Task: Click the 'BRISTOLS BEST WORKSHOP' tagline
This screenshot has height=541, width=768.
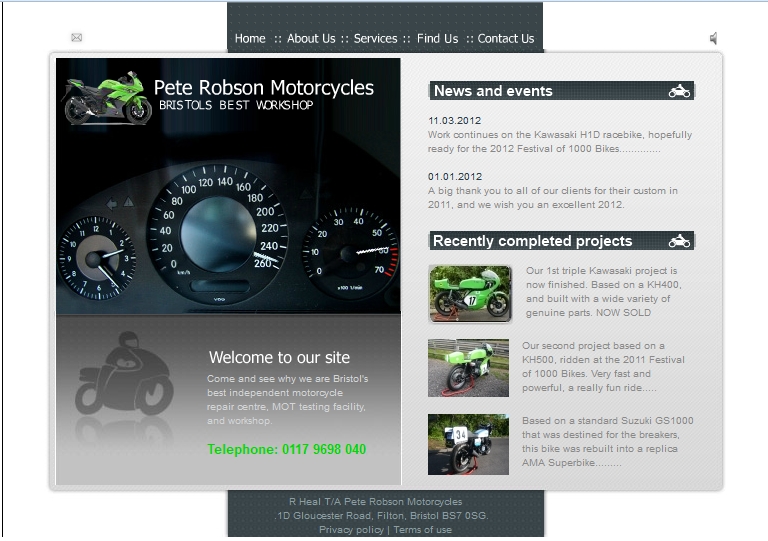Action: (x=236, y=105)
